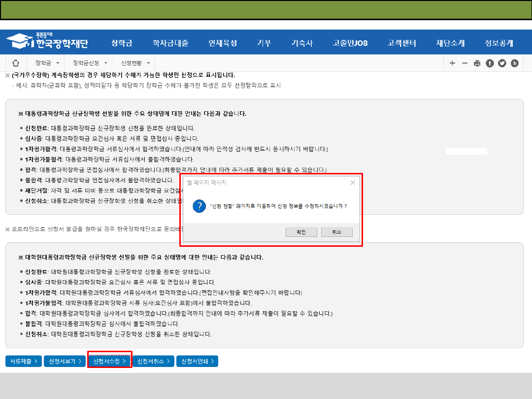532x399 pixels.
Task: Share page via Facebook icon
Action: pyautogui.click(x=490, y=63)
